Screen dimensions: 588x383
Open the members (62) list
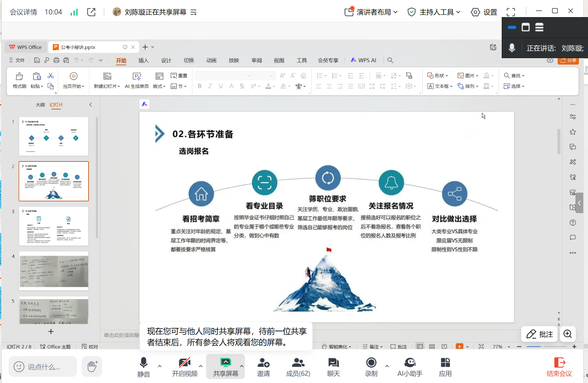tap(298, 363)
